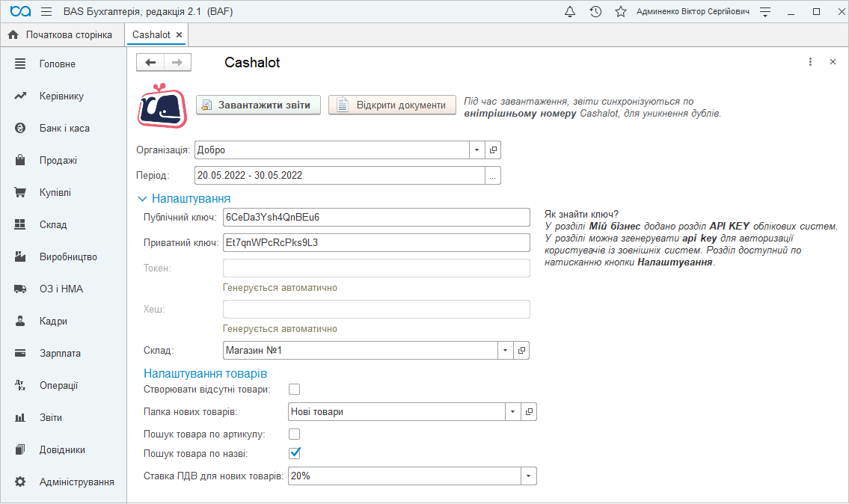Image resolution: width=849 pixels, height=504 pixels.
Task: Open the hamburger main menu icon
Action: tap(46, 12)
